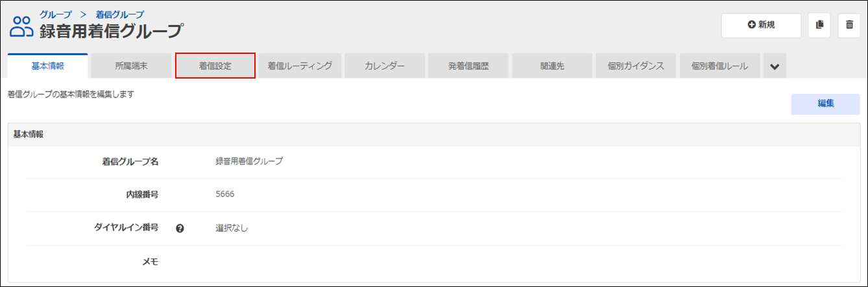
Task: Switch to the 所属端末 tab
Action: click(132, 66)
